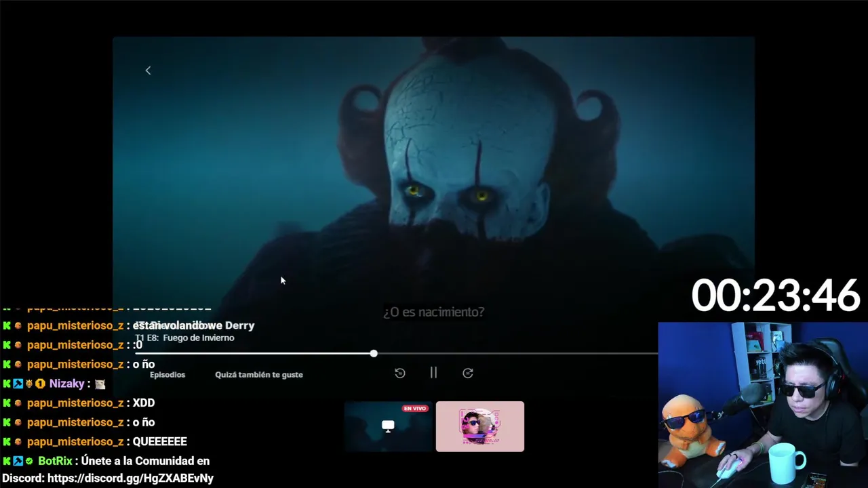Select the EN VIVO screen share thumbnail
Viewport: 868px width, 488px height.
(x=388, y=426)
